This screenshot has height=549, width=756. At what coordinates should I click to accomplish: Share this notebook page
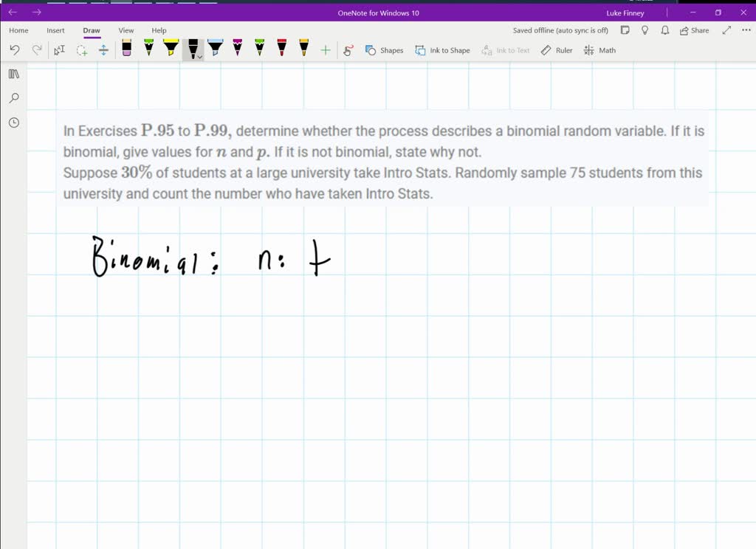point(694,30)
